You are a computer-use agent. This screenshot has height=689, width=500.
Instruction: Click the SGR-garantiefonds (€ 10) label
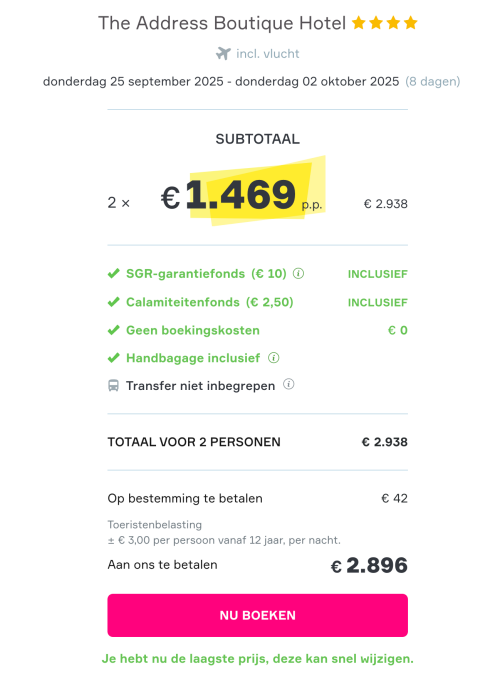(206, 274)
